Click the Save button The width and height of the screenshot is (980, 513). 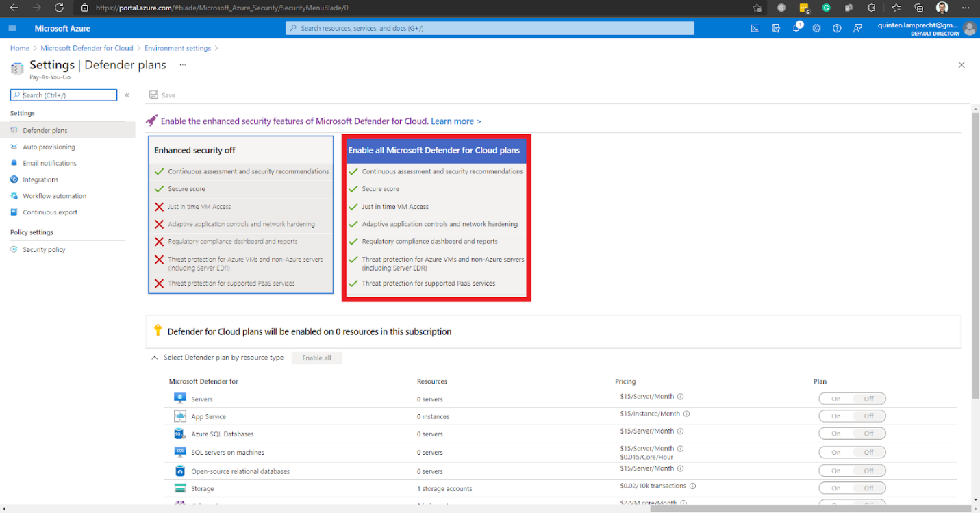[162, 95]
